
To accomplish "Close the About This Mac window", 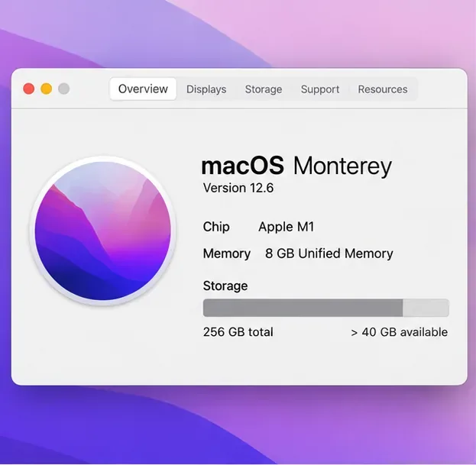I will click(29, 89).
